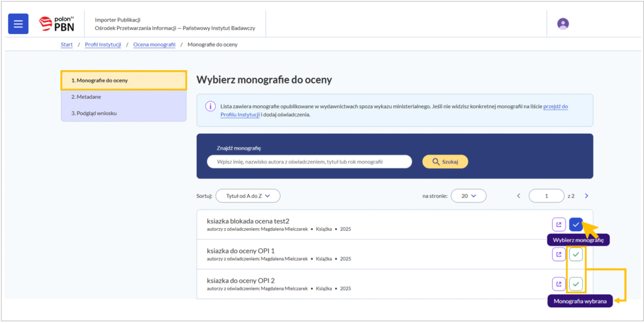Screen dimensions: 644x323
Task: Go to next results page arrow
Action: (586, 196)
